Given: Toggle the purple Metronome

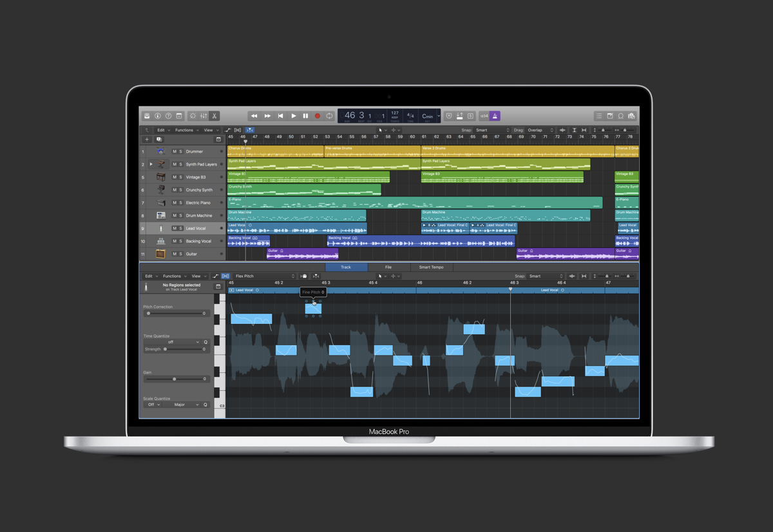Looking at the screenshot, I should (495, 116).
